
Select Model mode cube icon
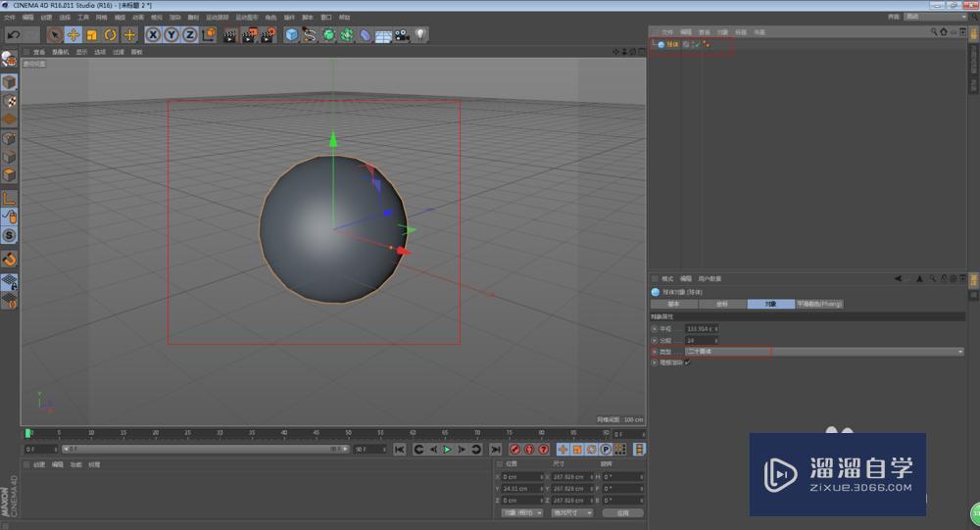click(x=9, y=82)
